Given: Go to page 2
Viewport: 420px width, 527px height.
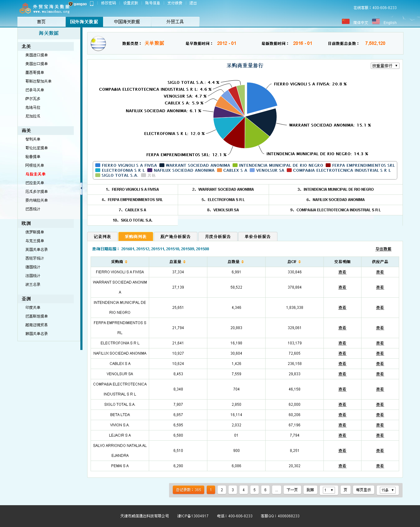Looking at the screenshot, I should coord(222,490).
